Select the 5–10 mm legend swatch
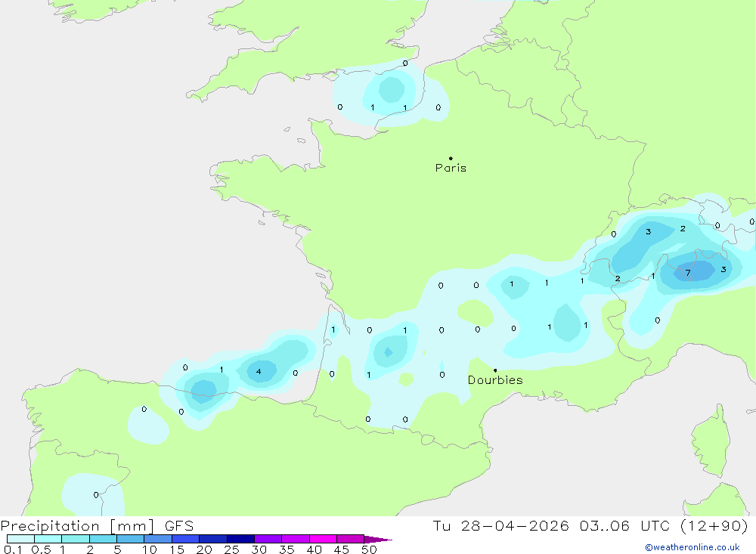The height and width of the screenshot is (554, 756). [130, 539]
